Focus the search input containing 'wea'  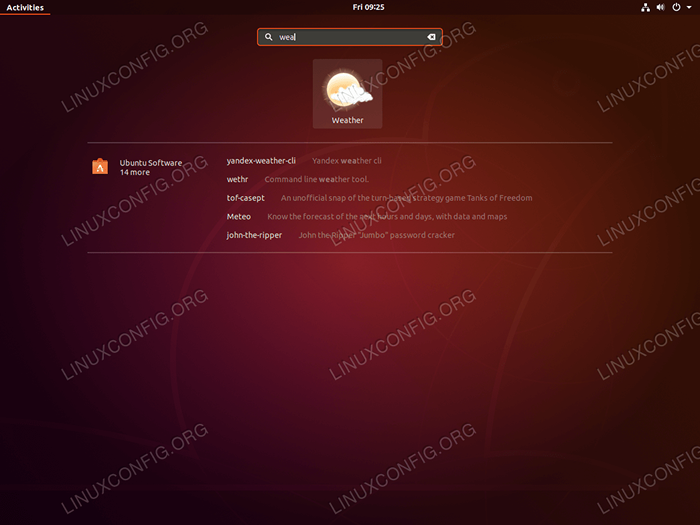tap(350, 37)
